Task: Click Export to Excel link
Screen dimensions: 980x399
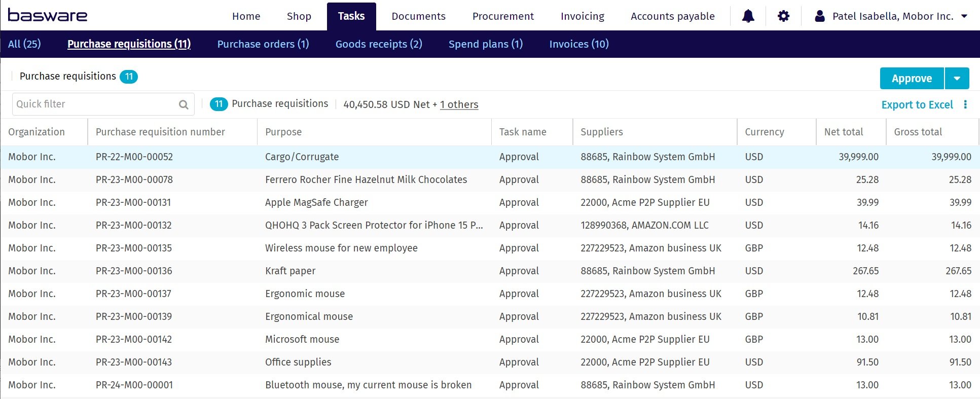Action: (x=917, y=104)
